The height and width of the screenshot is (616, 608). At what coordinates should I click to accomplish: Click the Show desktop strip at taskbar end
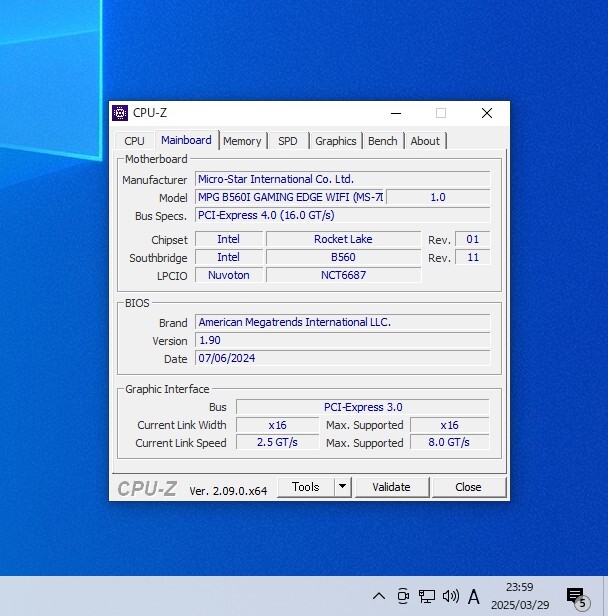605,596
